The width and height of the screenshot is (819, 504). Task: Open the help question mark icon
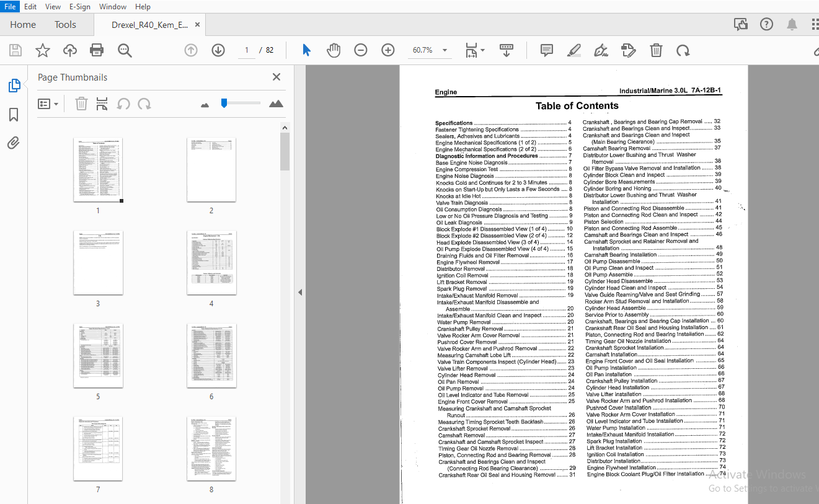pyautogui.click(x=767, y=24)
